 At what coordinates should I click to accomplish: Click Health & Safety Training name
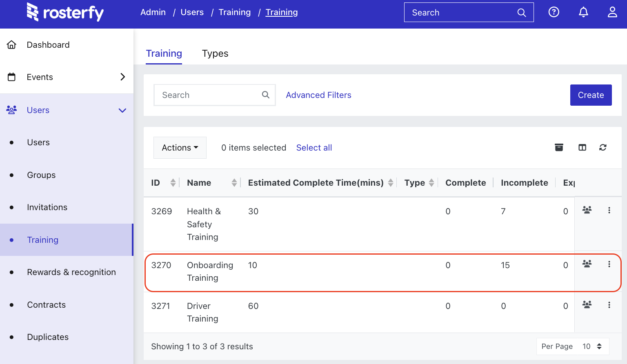click(x=204, y=224)
